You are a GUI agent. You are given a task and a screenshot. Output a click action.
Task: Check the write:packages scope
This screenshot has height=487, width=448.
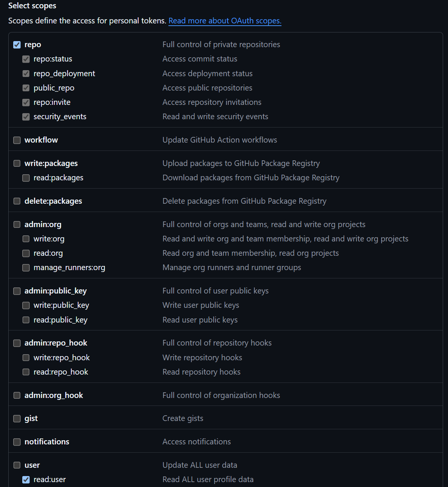[17, 163]
